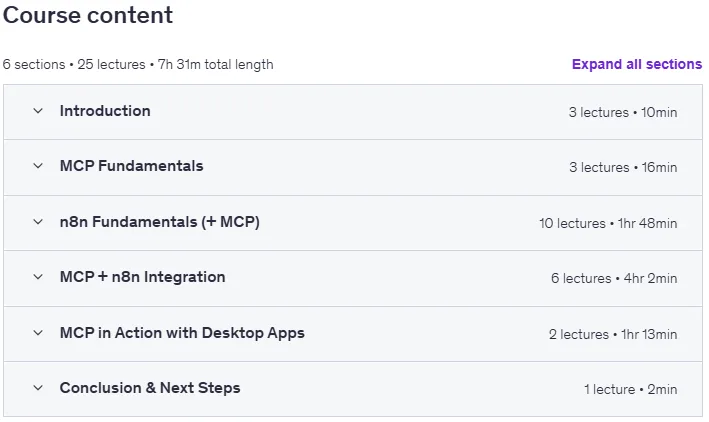Click the Conclusion & Next Steps title

click(150, 388)
